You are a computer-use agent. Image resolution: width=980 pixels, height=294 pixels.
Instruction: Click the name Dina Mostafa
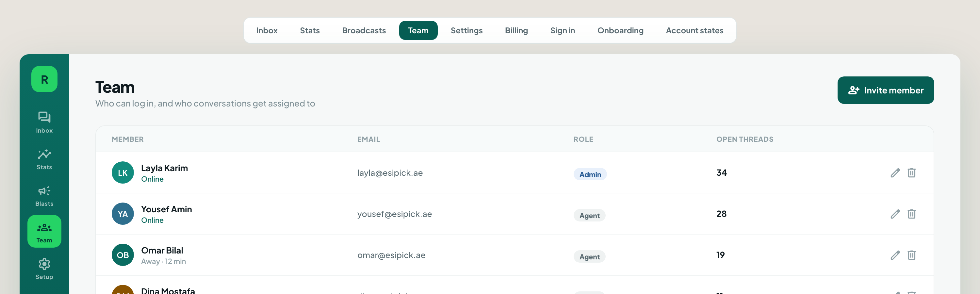(x=168, y=291)
